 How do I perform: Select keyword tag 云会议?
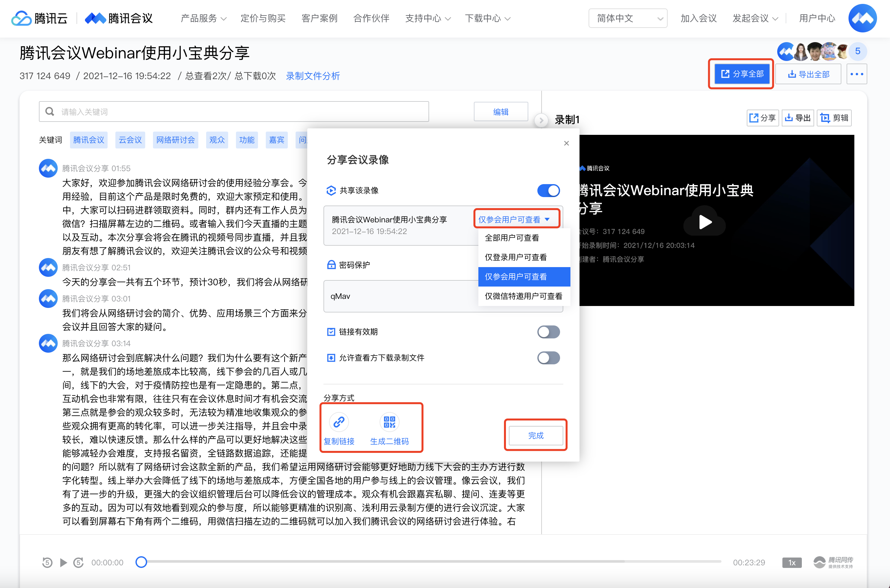tap(130, 140)
